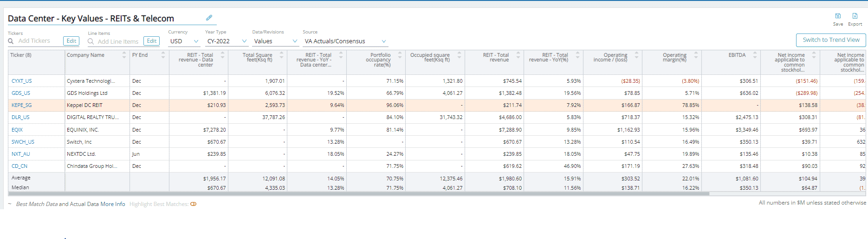Click the Add Line Items input field
This screenshot has height=239, width=868.
click(118, 41)
